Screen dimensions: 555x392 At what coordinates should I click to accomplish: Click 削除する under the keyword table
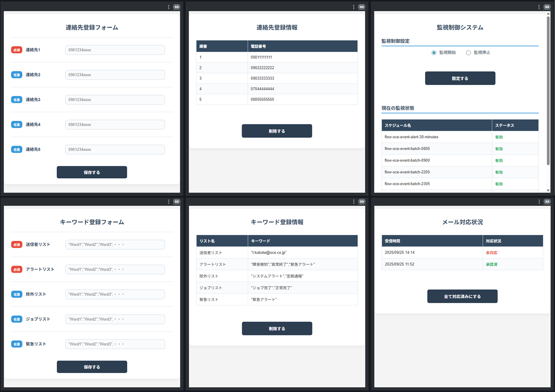tap(277, 328)
